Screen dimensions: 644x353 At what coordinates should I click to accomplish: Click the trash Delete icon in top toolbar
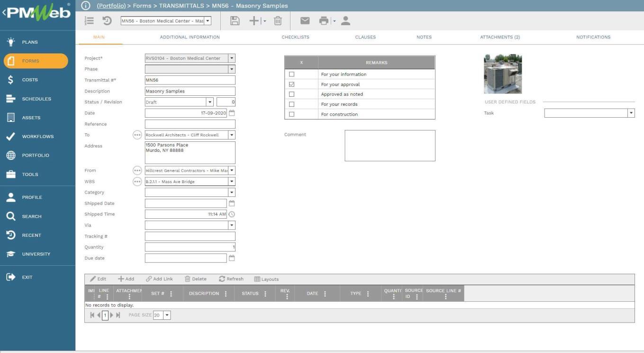(x=278, y=21)
